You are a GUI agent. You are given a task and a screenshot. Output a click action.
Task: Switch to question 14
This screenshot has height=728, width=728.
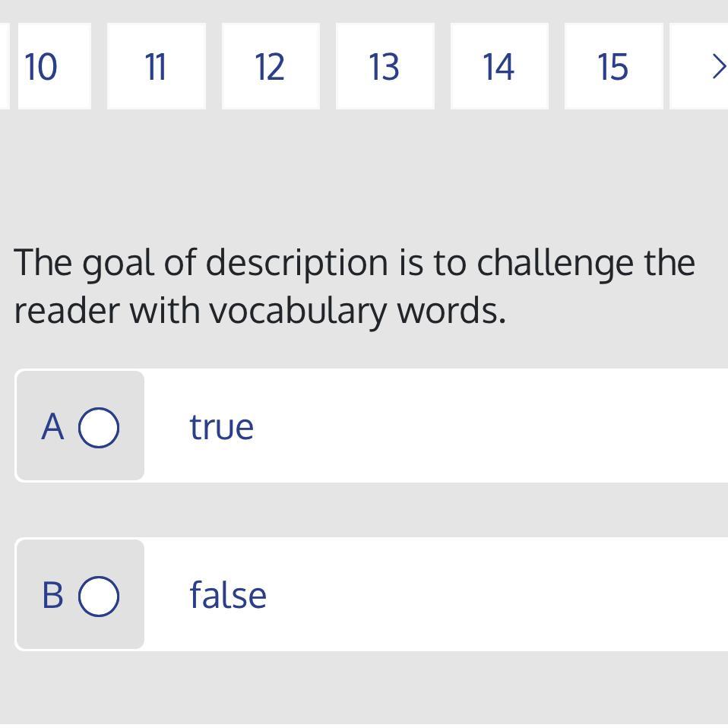coord(499,67)
